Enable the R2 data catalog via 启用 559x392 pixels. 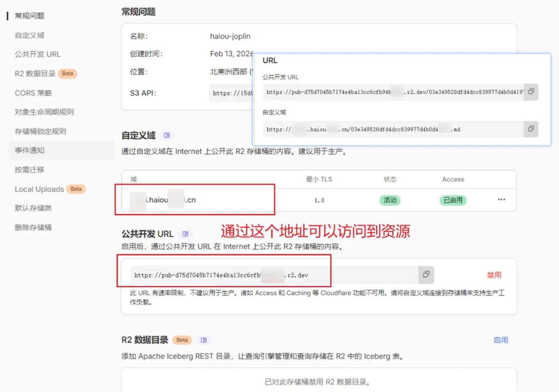click(500, 340)
